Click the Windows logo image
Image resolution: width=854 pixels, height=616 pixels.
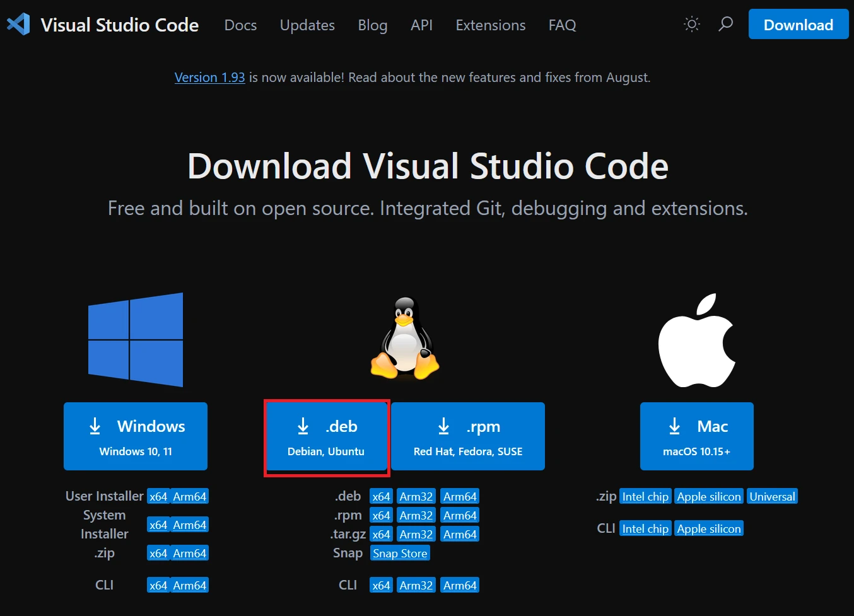[x=136, y=340]
